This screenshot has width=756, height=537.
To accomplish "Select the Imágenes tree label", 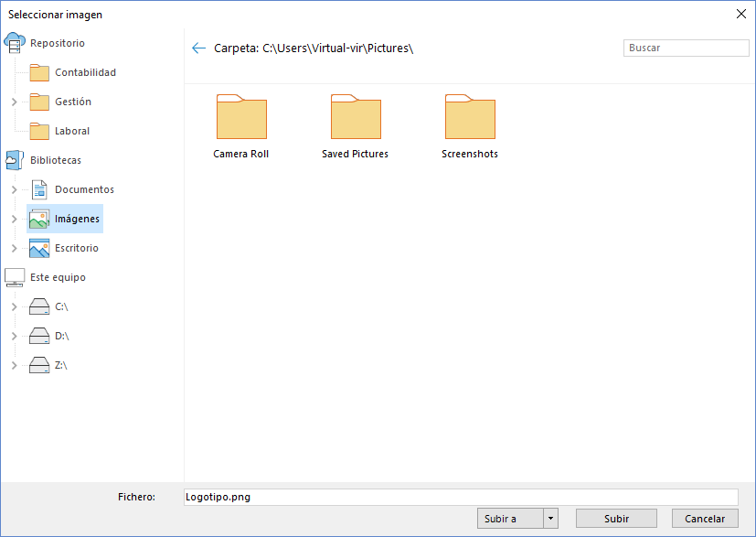I will (77, 219).
